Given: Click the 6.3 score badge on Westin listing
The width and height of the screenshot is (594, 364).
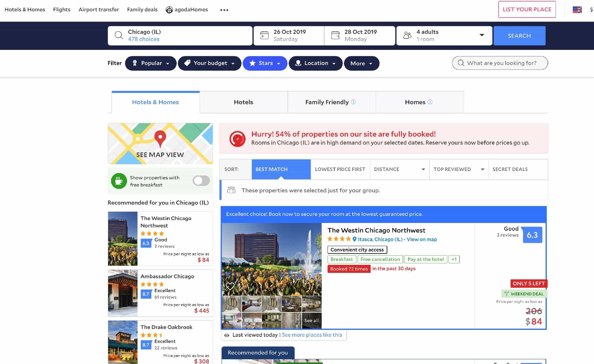Looking at the screenshot, I should click(x=532, y=235).
